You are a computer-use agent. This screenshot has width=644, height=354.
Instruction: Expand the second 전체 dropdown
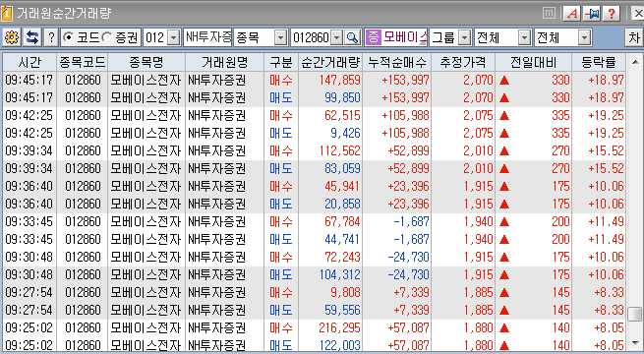click(584, 38)
